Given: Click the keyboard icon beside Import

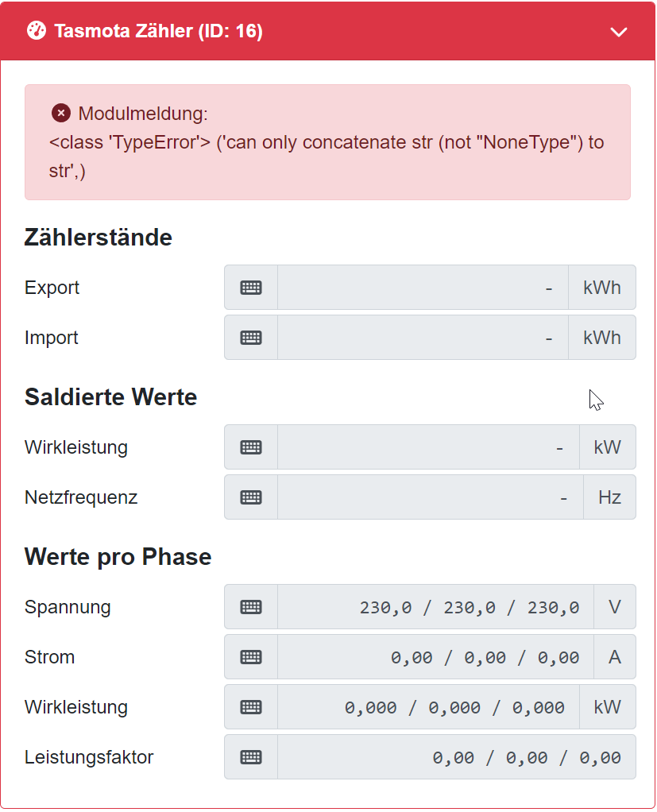Looking at the screenshot, I should 251,338.
